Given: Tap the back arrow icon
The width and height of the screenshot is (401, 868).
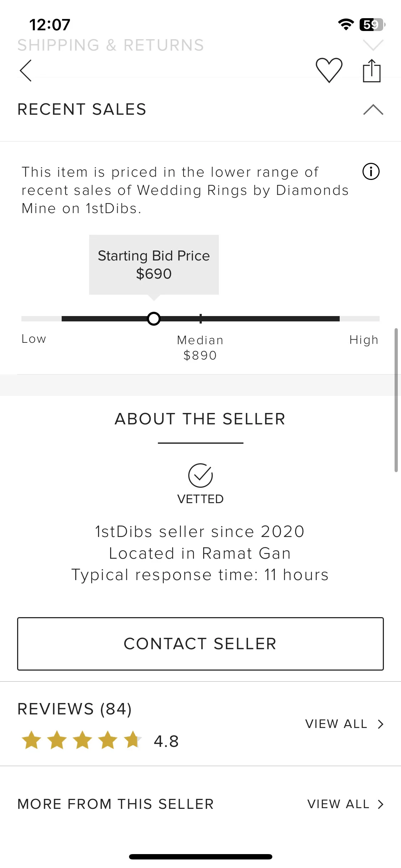Looking at the screenshot, I should [x=26, y=71].
